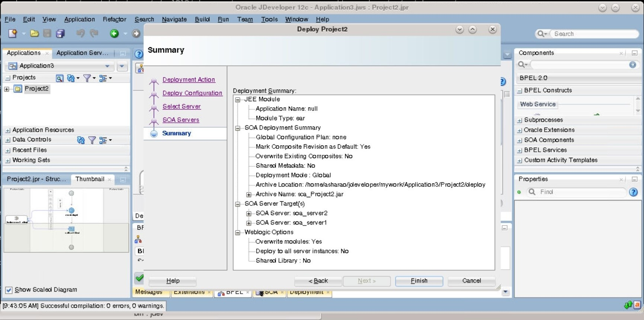This screenshot has width=644, height=320.
Task: Go to the Deploy Configuration step link
Action: tap(192, 93)
